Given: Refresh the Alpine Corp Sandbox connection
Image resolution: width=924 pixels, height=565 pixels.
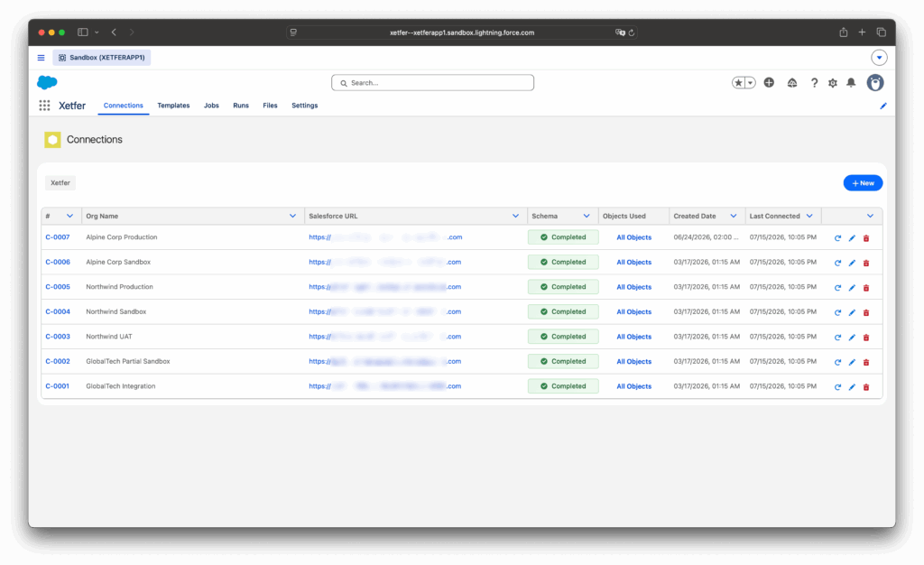Looking at the screenshot, I should [837, 263].
